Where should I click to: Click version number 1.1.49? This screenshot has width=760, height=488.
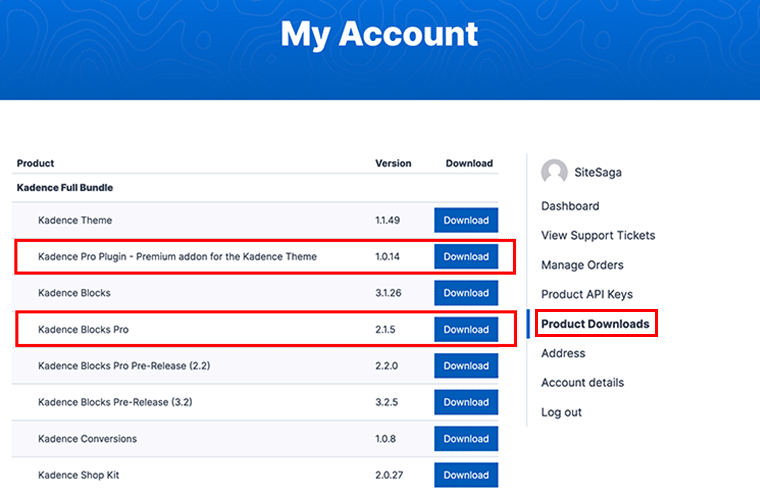(x=387, y=220)
